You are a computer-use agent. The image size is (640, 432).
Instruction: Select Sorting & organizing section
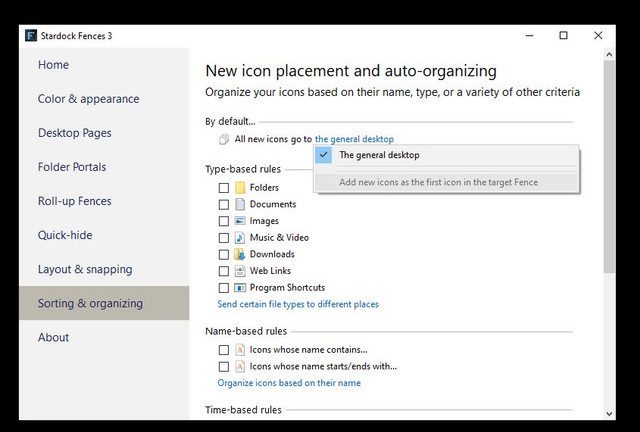pyautogui.click(x=104, y=303)
